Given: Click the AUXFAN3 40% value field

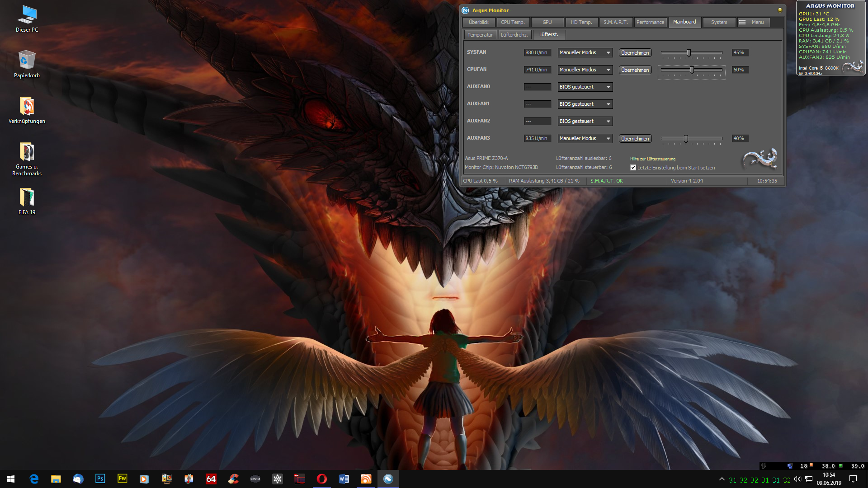Looking at the screenshot, I should [740, 139].
